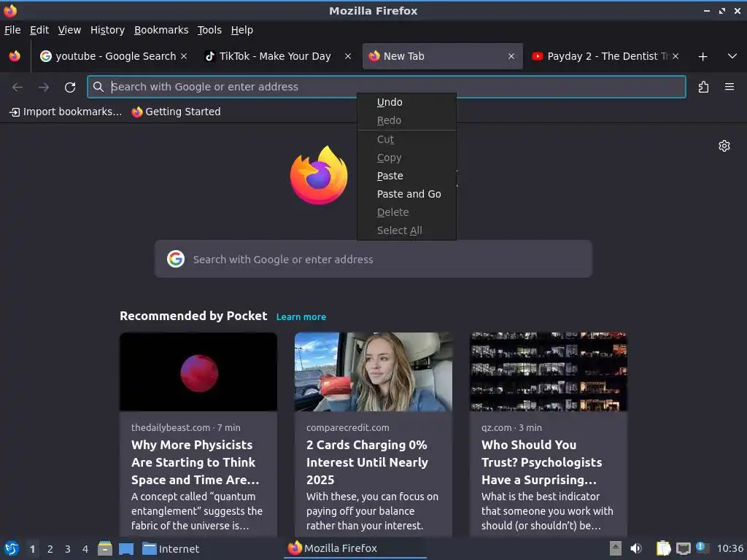Open the View menu
The height and width of the screenshot is (560, 747).
point(69,30)
